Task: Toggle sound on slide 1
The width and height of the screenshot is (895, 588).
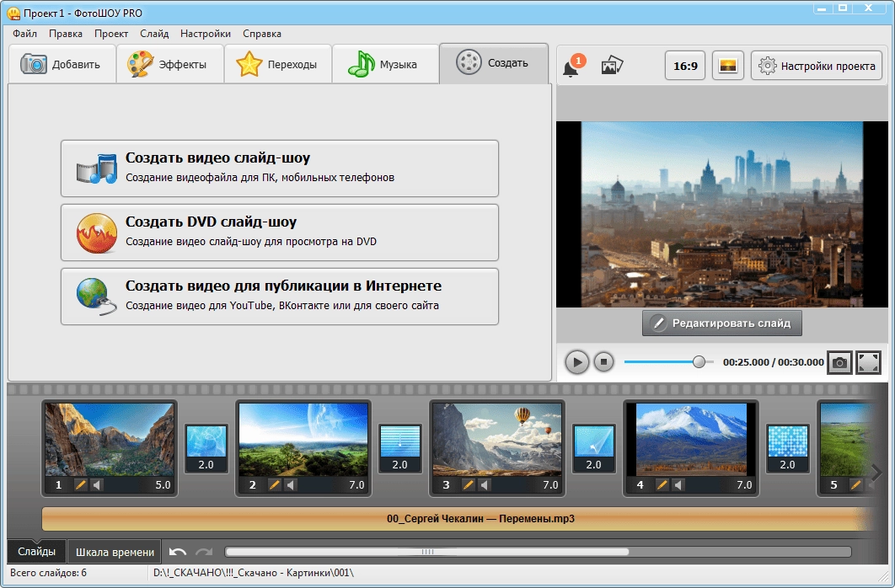Action: pyautogui.click(x=97, y=484)
